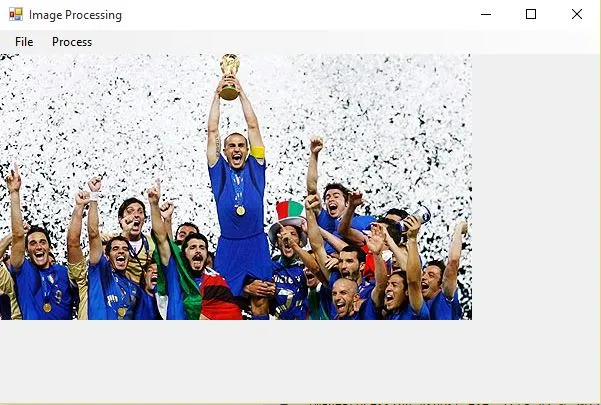The height and width of the screenshot is (405, 601).
Task: Click the gold medal on central player
Action: (240, 210)
